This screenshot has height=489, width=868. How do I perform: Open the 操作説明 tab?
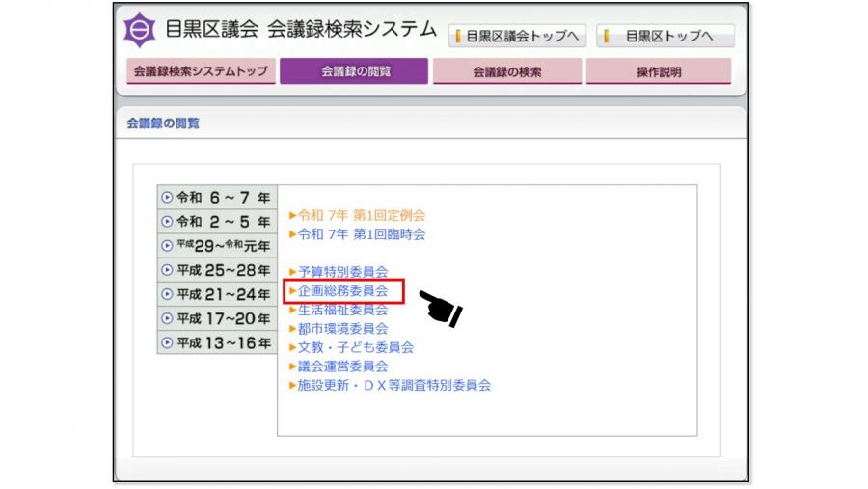point(659,71)
